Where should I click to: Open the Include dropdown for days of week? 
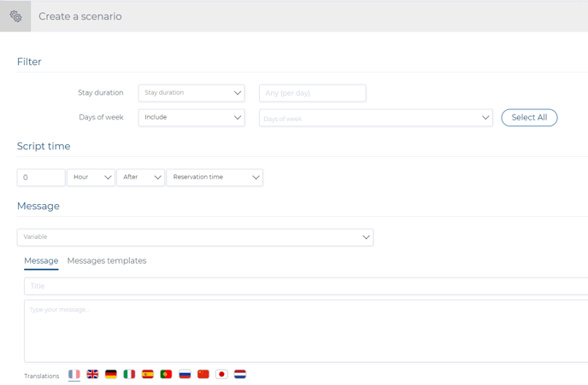point(191,118)
